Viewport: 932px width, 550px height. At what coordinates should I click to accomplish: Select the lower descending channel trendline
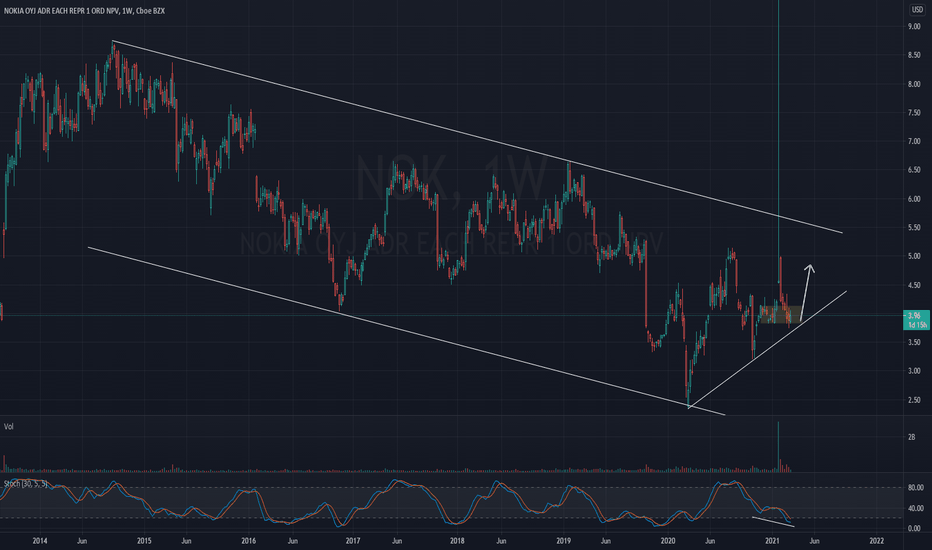click(x=407, y=331)
